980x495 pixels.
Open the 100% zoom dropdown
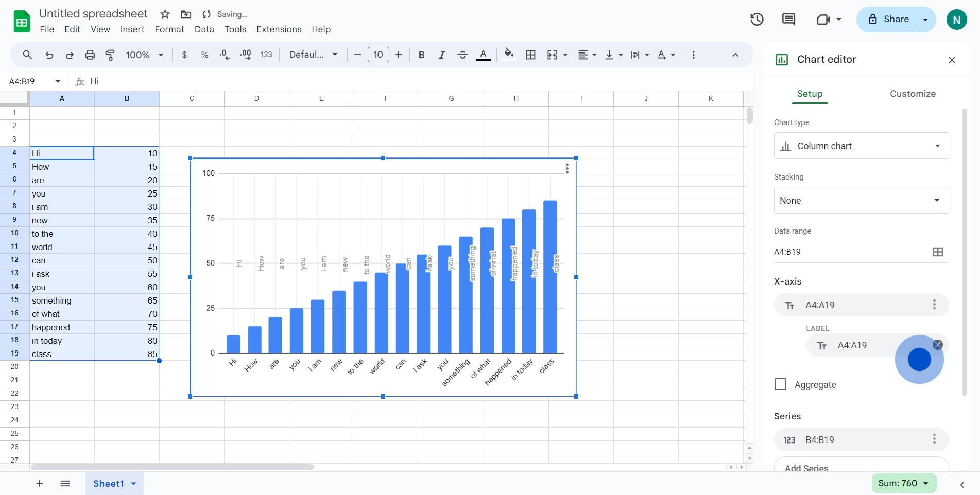(144, 55)
